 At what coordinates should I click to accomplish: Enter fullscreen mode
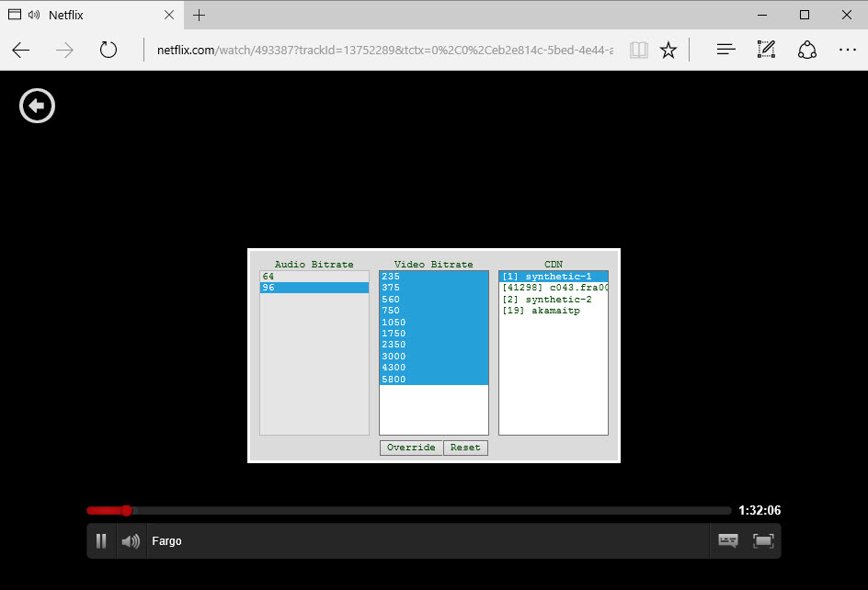pyautogui.click(x=763, y=541)
